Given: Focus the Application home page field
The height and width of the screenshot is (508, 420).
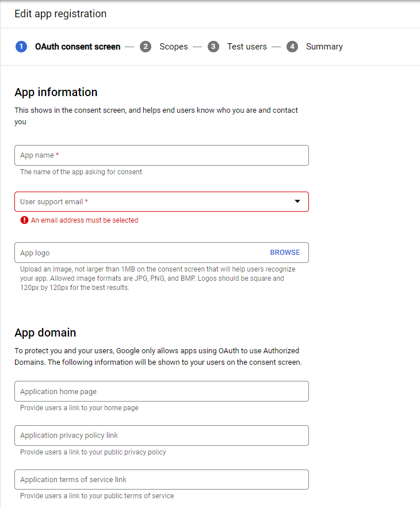Looking at the screenshot, I should coord(162,391).
